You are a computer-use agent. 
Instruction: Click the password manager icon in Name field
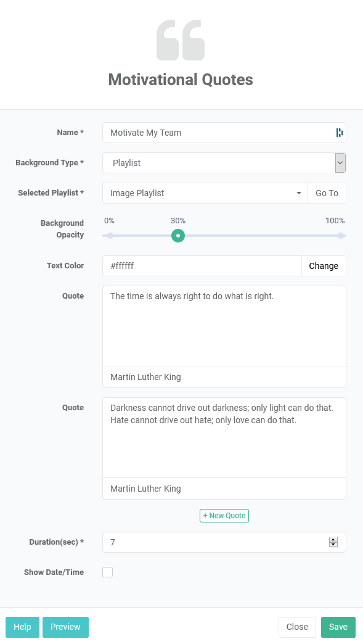(339, 133)
